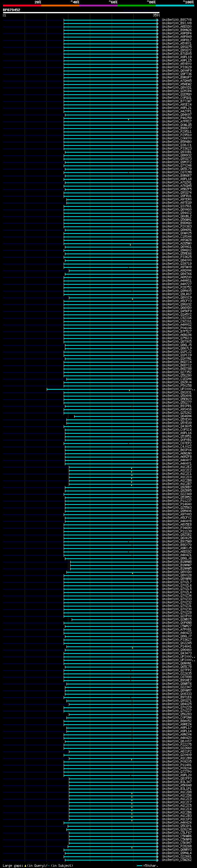Viewport: 197px width, 868px height.
Task: Select UniRef100_O22349 label
Action: pos(177,494)
